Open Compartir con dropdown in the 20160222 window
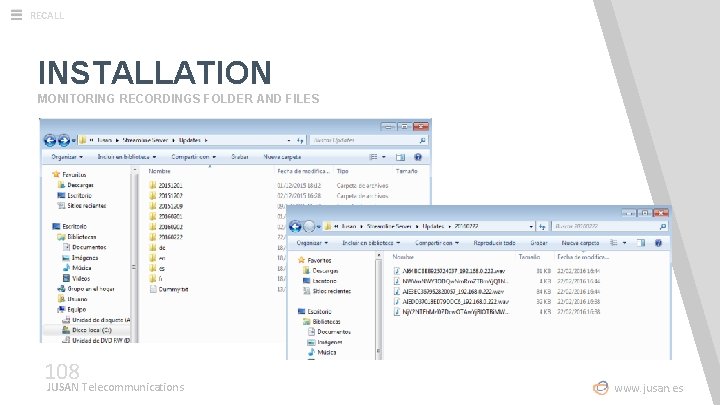 pyautogui.click(x=437, y=242)
